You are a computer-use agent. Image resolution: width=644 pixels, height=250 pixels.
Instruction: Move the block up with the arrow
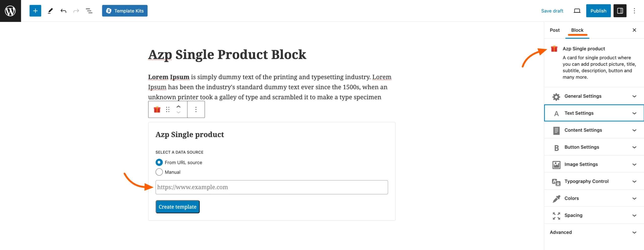coord(179,107)
